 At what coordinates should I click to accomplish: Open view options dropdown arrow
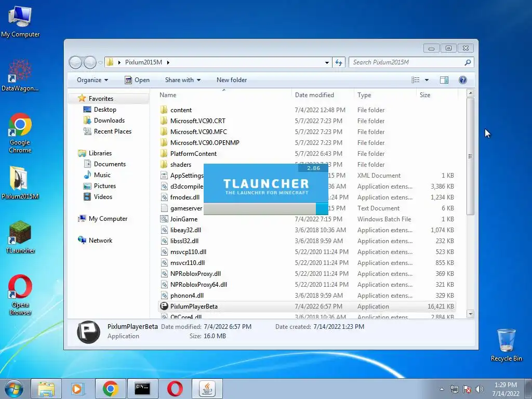[x=427, y=80]
